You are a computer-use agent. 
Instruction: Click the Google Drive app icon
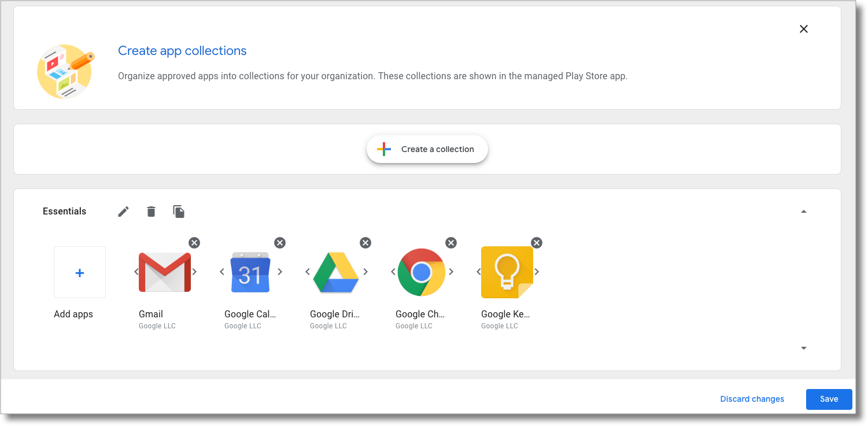[x=336, y=272]
